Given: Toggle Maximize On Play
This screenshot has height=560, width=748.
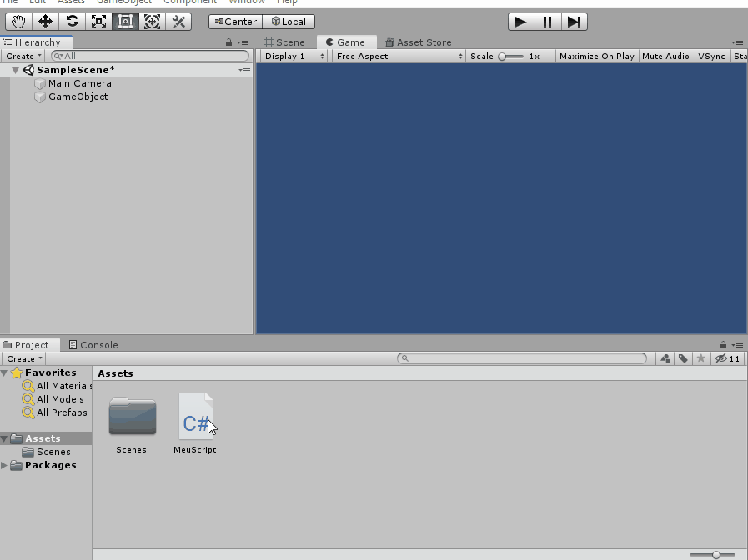Looking at the screenshot, I should click(597, 56).
